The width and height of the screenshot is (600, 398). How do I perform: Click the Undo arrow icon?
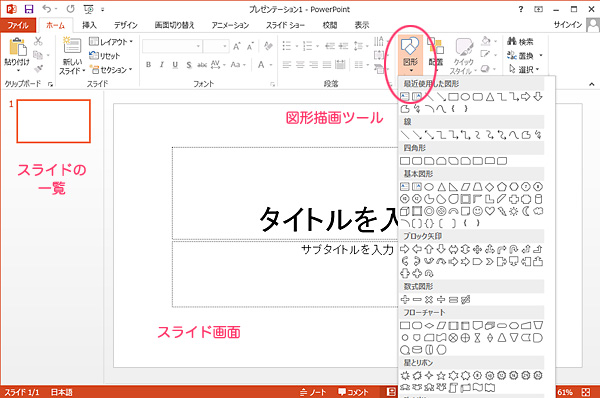[47, 8]
